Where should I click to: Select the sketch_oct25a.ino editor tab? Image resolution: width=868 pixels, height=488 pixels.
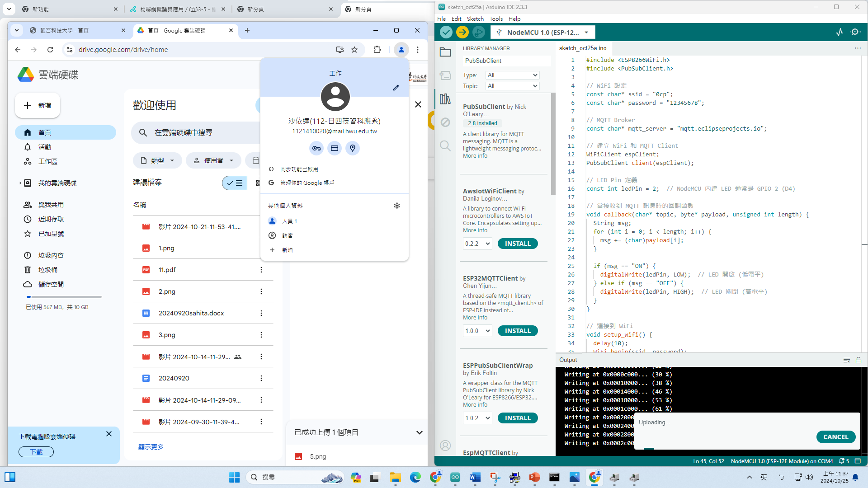pyautogui.click(x=583, y=48)
